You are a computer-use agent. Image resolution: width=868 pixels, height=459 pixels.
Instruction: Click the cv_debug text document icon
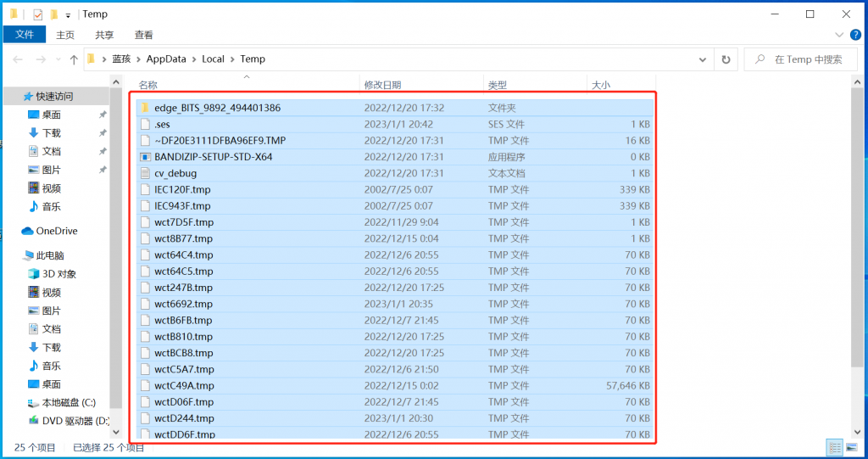pyautogui.click(x=145, y=173)
